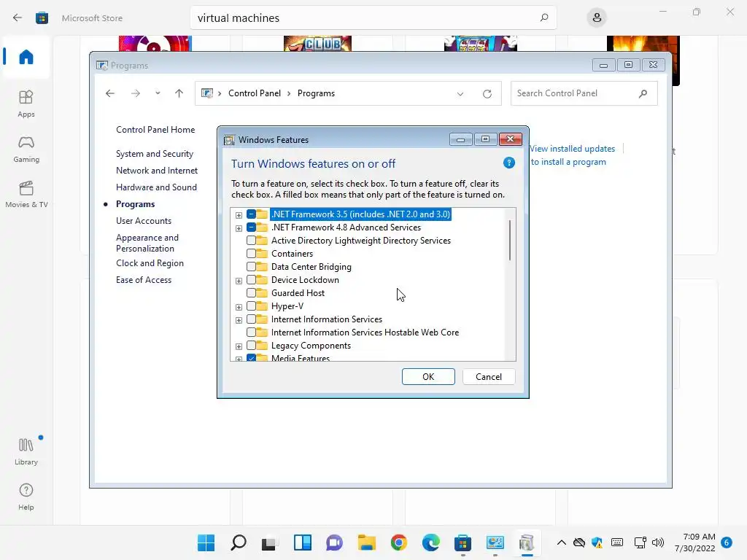Expand .NET Framework 4.8 Advanced Services node
The image size is (747, 560).
[x=239, y=228]
